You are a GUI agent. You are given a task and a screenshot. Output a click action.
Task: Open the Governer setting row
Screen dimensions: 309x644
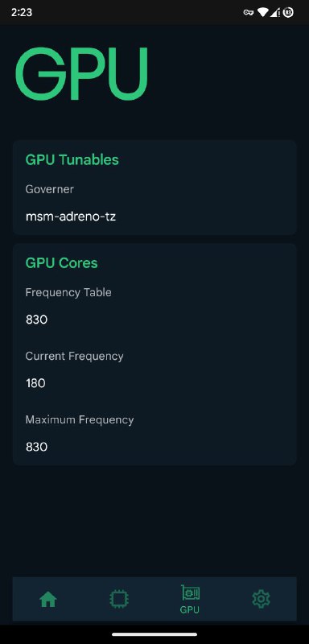154,203
